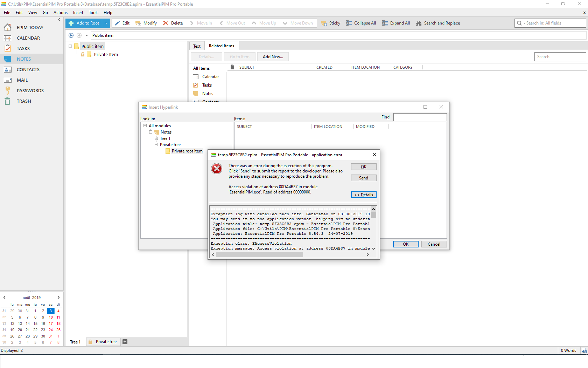Add new tree tab plus icon

125,342
